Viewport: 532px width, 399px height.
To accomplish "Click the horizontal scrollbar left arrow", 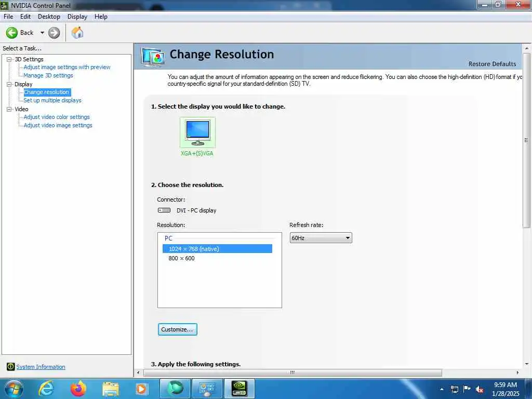I will click(138, 373).
